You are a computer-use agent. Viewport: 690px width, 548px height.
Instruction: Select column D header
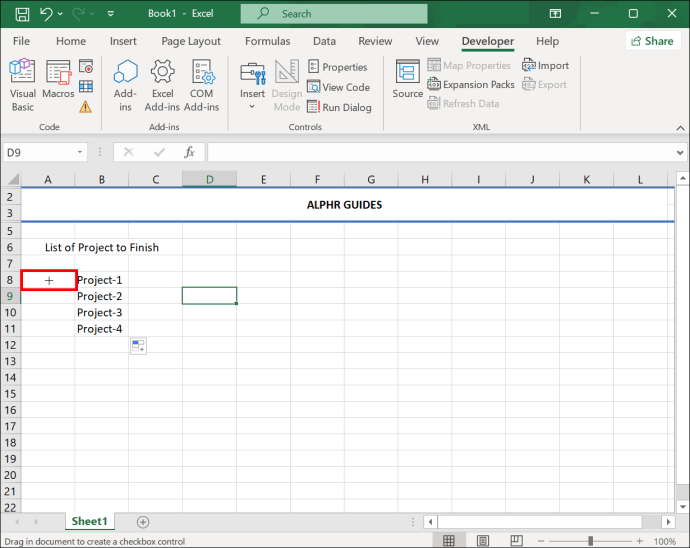(209, 179)
